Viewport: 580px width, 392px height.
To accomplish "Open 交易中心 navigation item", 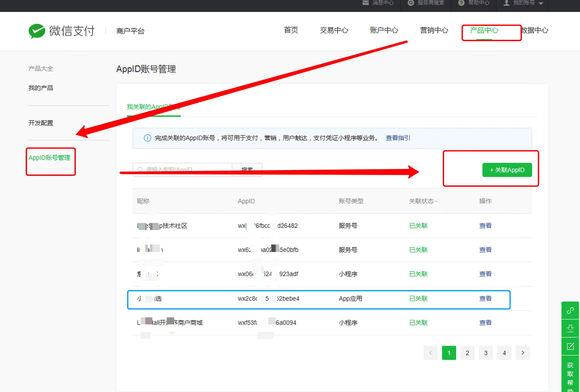I will [x=334, y=30].
